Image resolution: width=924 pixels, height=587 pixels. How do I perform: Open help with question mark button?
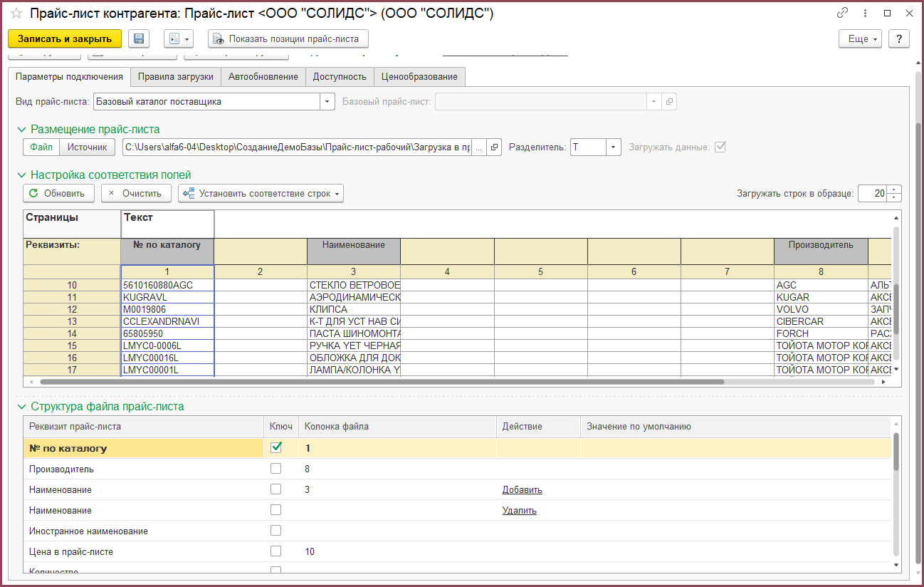[899, 38]
